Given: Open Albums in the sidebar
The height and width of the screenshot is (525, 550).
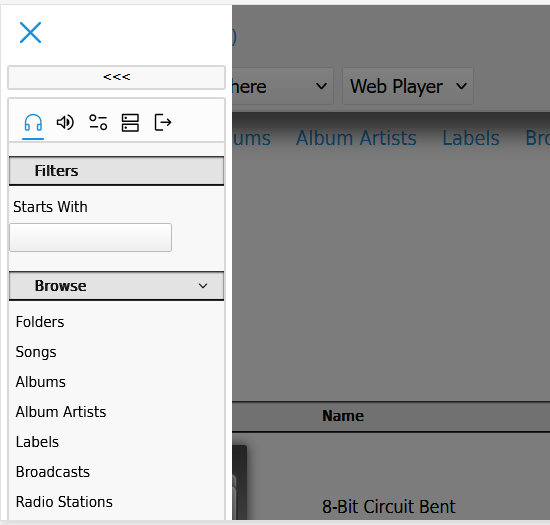Looking at the screenshot, I should coord(41,382).
